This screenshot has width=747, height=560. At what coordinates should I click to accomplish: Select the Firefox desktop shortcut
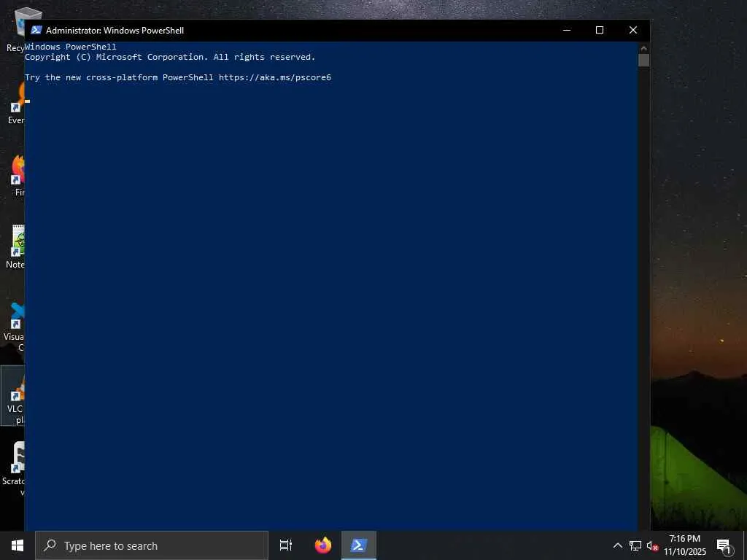tap(17, 175)
